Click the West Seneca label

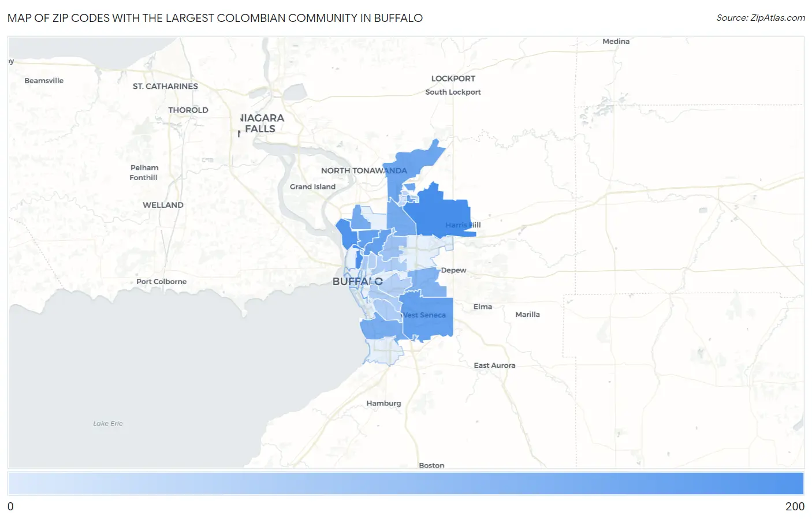[424, 315]
